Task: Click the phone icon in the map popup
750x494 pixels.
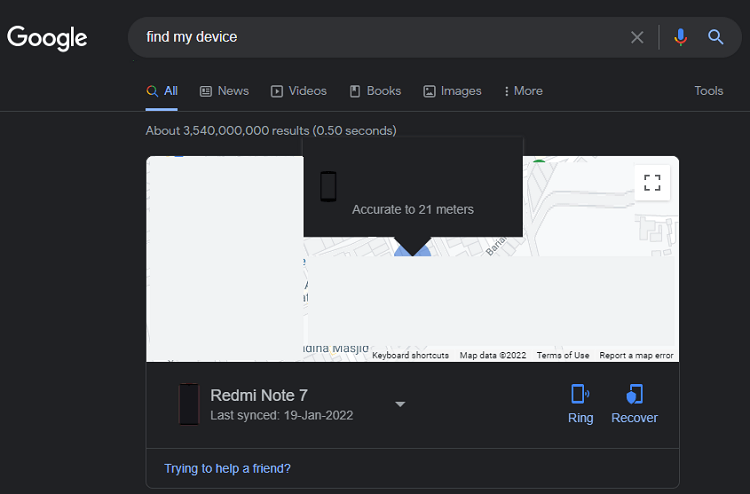Action: click(x=328, y=187)
